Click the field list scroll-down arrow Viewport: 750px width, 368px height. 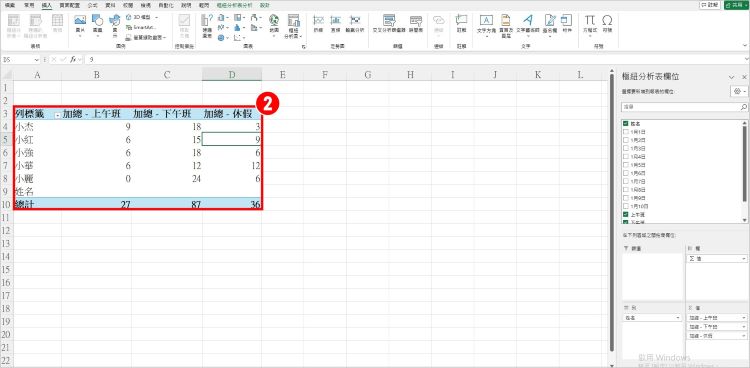(744, 221)
